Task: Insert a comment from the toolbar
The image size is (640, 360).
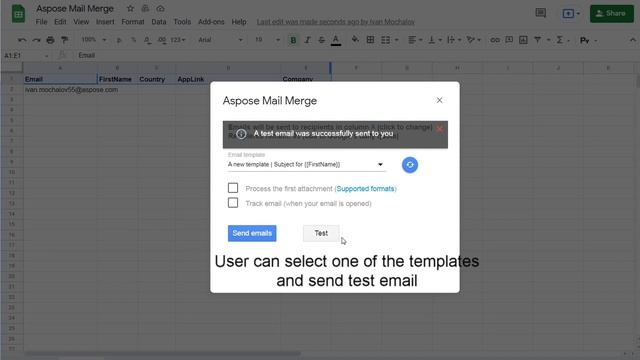Action: point(509,40)
